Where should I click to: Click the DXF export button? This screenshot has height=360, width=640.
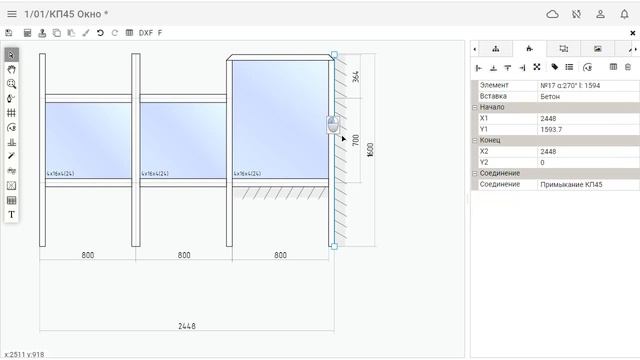tap(146, 33)
